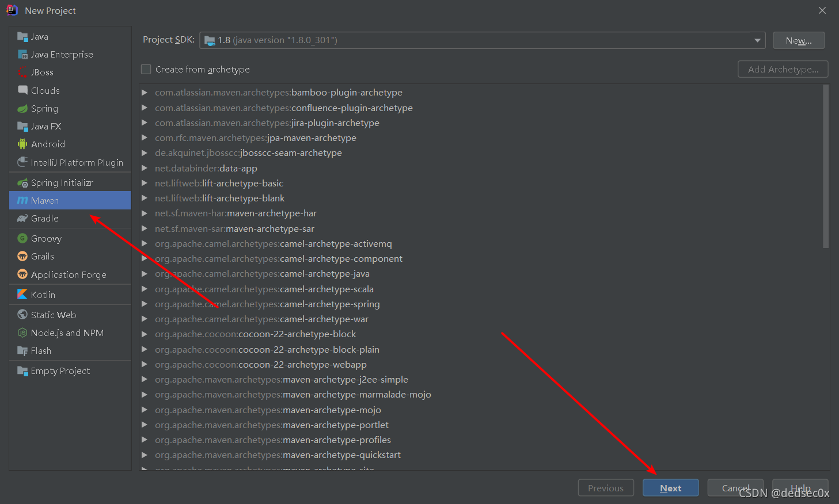839x504 pixels.
Task: Expand confluence-plugin-archetype node
Action: pyautogui.click(x=145, y=108)
